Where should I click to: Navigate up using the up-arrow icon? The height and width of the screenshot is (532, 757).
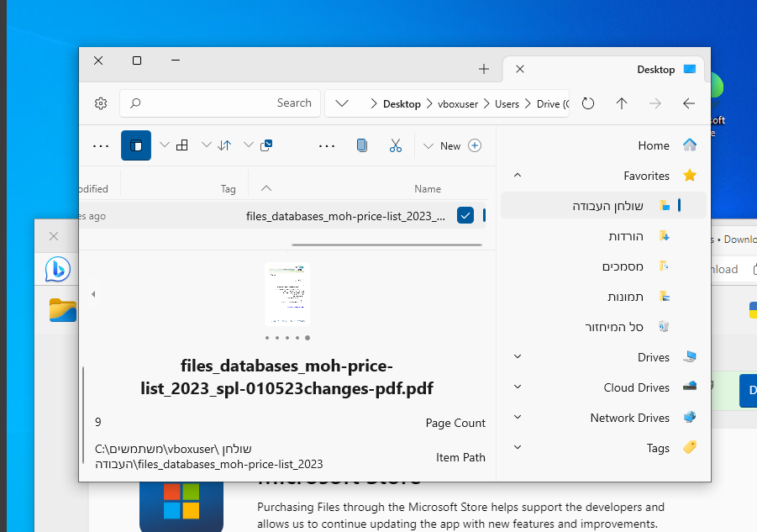point(621,103)
